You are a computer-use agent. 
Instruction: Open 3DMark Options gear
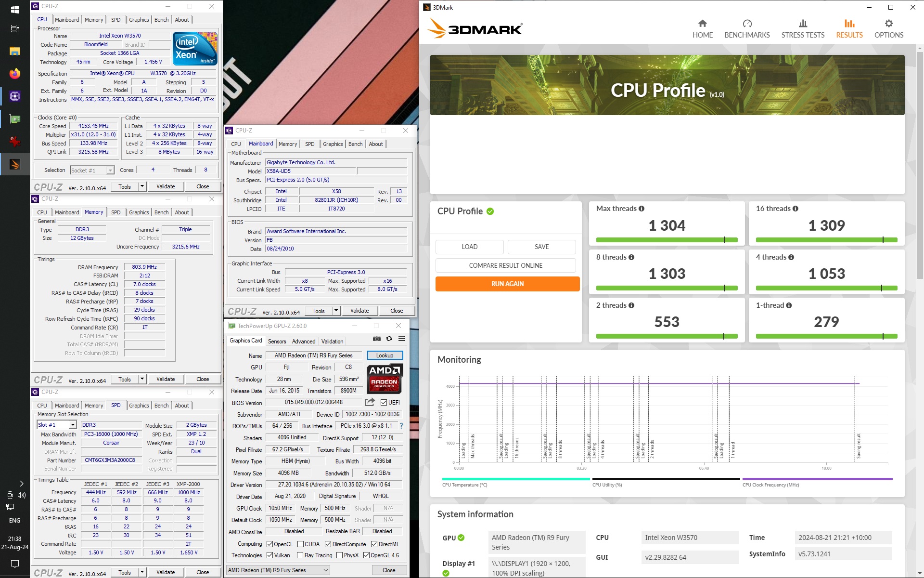click(x=889, y=29)
